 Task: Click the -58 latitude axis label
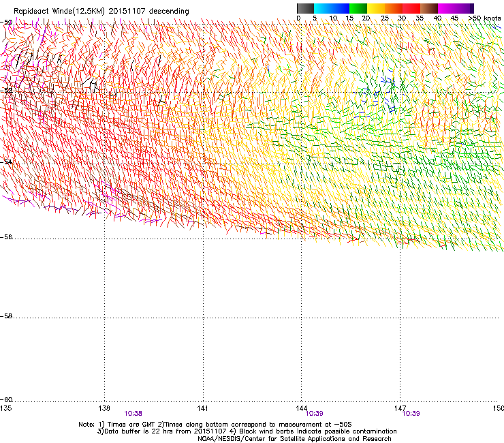[x=6, y=316]
